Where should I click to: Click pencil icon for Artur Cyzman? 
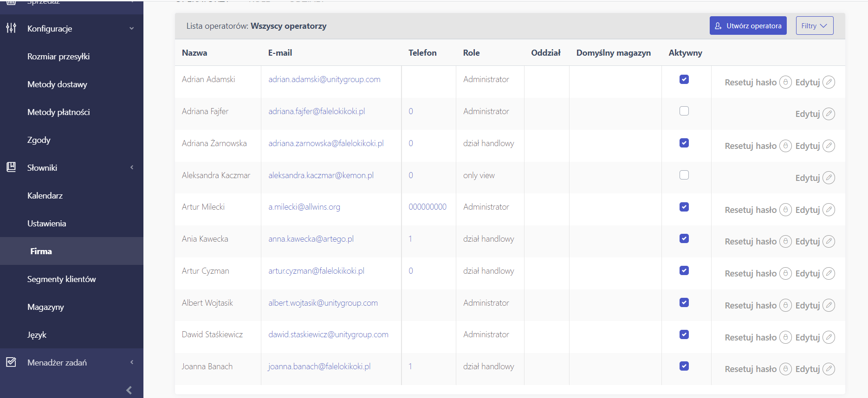[x=829, y=273]
